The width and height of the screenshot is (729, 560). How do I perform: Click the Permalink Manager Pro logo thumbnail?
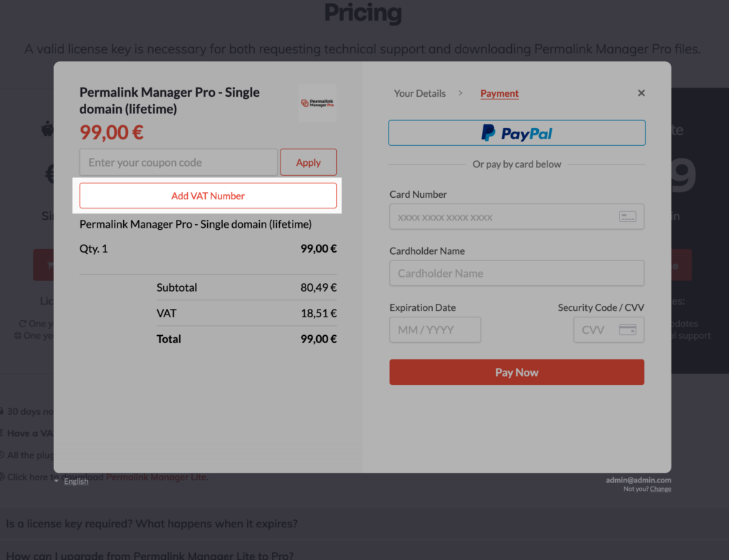[x=318, y=103]
